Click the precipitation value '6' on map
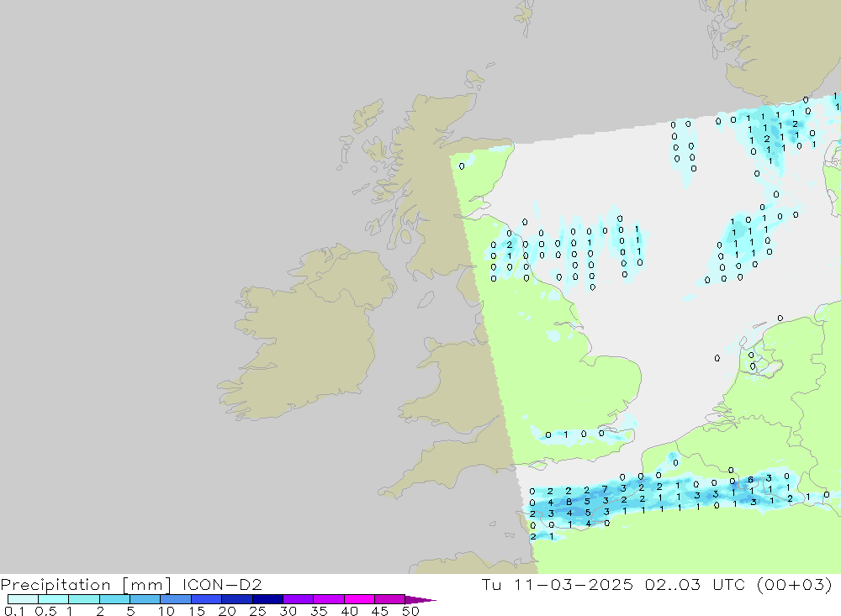The image size is (841, 616). click(750, 480)
